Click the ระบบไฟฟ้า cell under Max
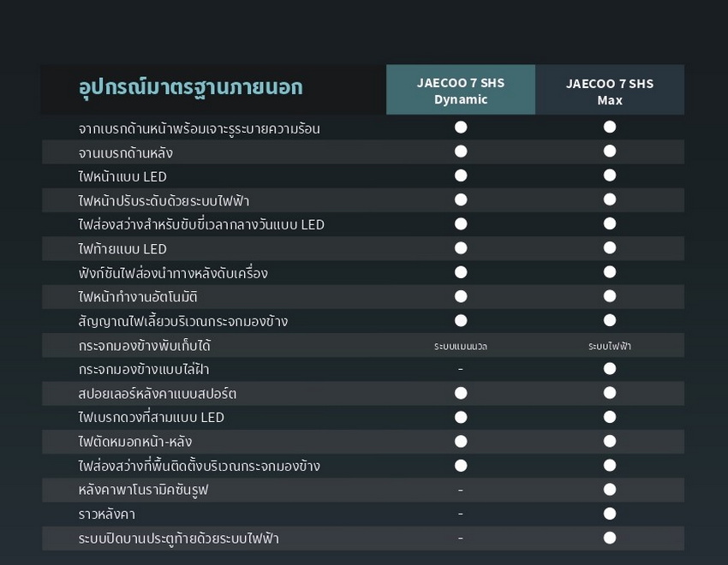The height and width of the screenshot is (565, 728). coord(610,346)
